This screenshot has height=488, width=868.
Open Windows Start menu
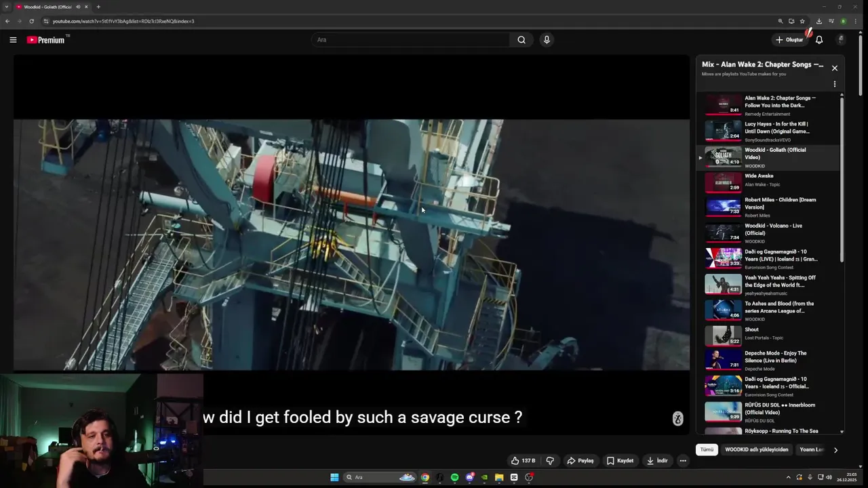tap(334, 477)
